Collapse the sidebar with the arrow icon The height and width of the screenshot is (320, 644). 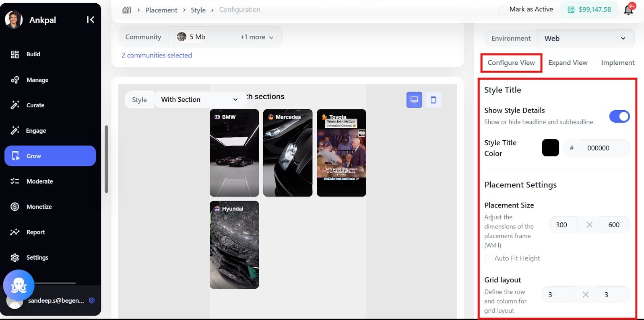[x=90, y=20]
